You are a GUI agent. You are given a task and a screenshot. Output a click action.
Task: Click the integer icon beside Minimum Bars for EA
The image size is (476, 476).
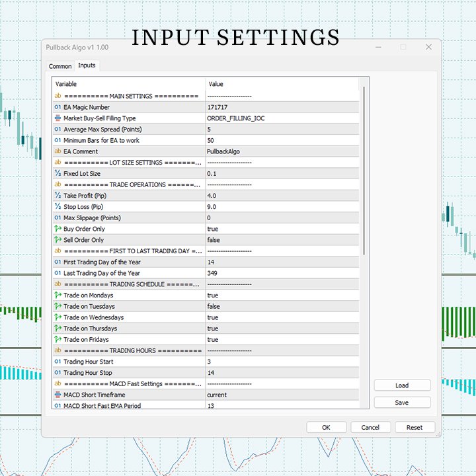(58, 140)
